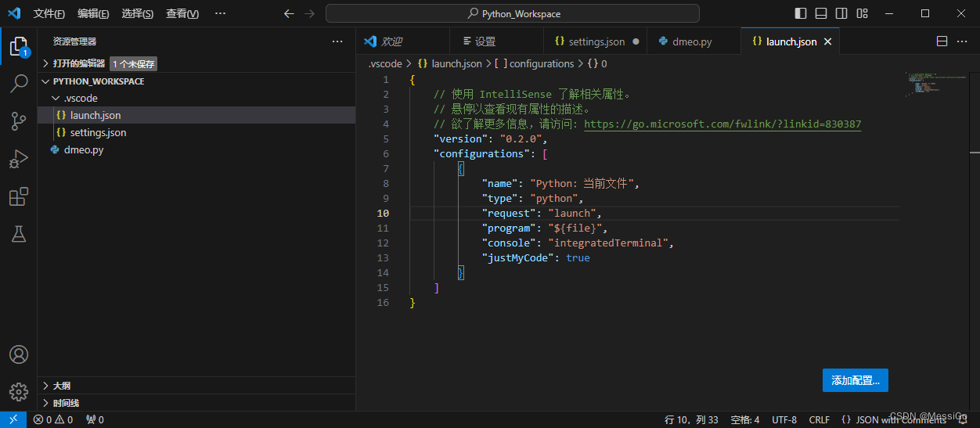Image resolution: width=980 pixels, height=428 pixels.
Task: Click the 1 unsaved badge
Action: [x=134, y=64]
